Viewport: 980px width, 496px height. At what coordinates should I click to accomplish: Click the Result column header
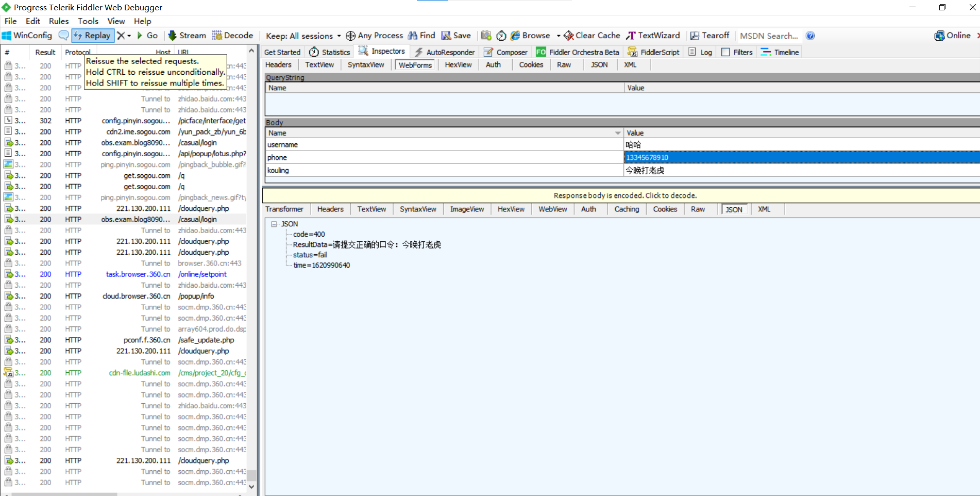pyautogui.click(x=45, y=52)
